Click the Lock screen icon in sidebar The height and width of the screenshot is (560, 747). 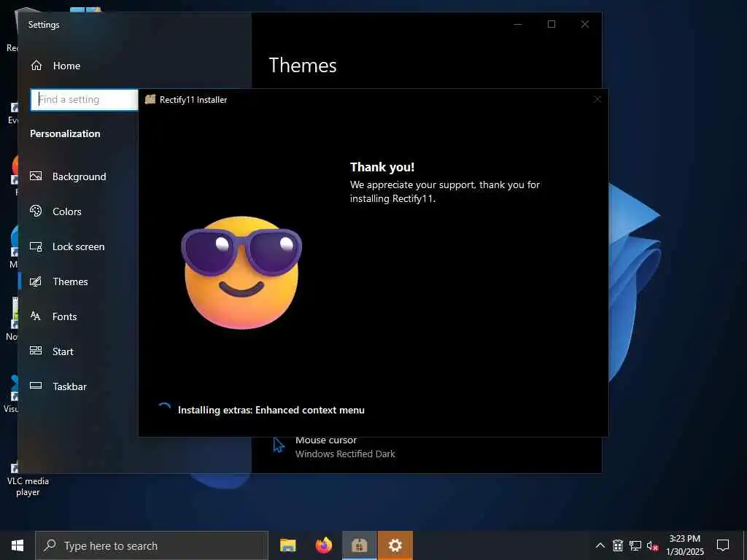36,246
